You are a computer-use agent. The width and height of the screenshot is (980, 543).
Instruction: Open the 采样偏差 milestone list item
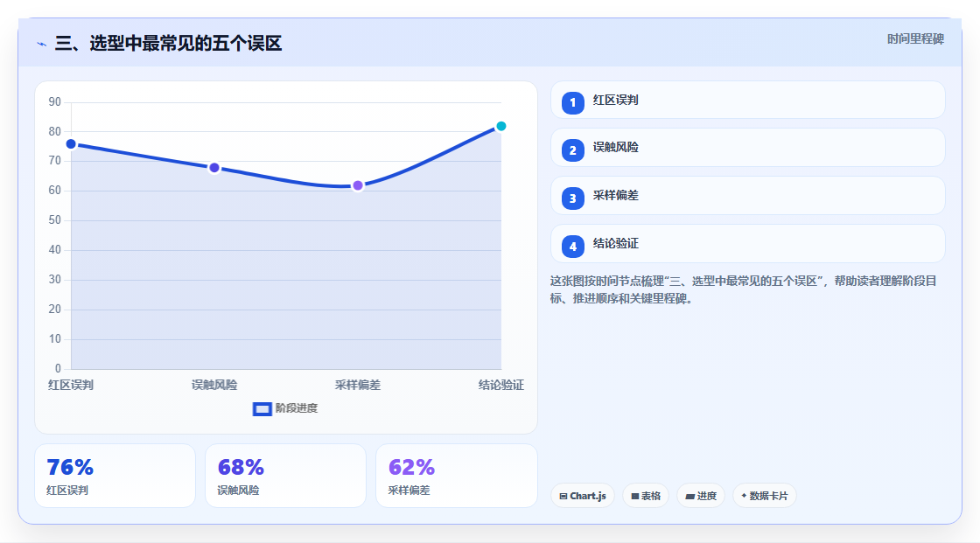click(x=747, y=196)
